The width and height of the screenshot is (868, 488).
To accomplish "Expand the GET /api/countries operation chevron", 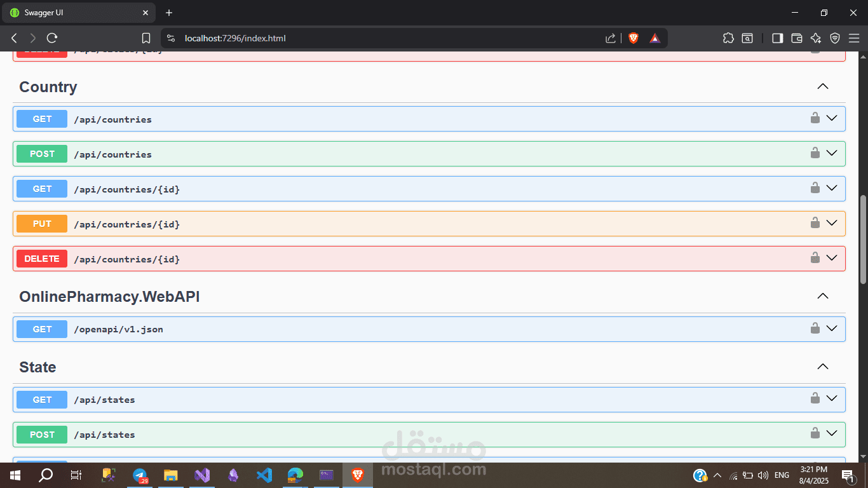I will pos(832,118).
